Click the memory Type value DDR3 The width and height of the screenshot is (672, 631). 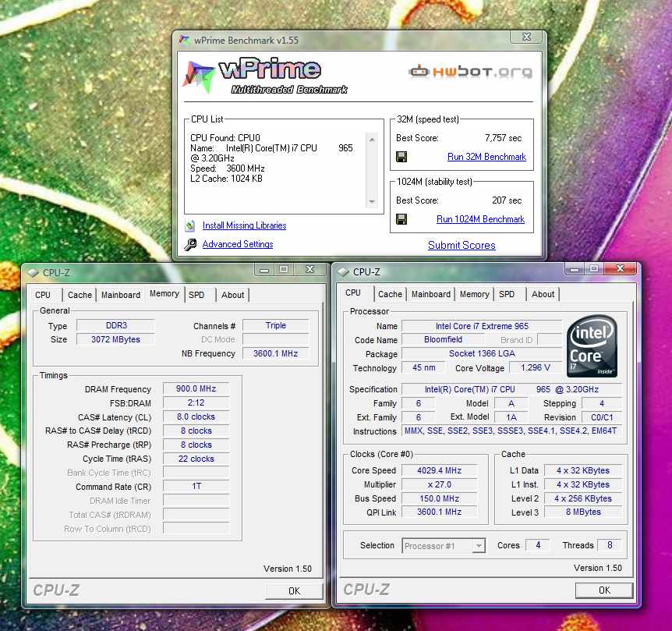click(x=115, y=326)
